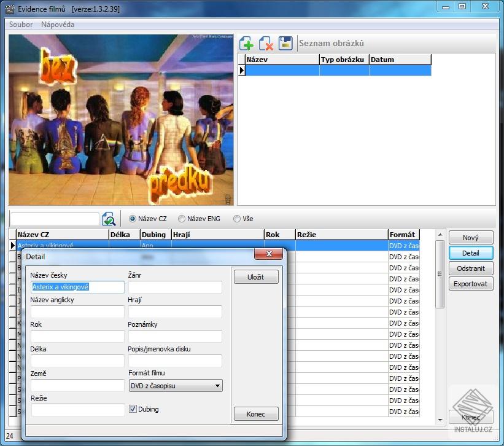
Task: Save image with the floppy disk icon
Action: 285,43
